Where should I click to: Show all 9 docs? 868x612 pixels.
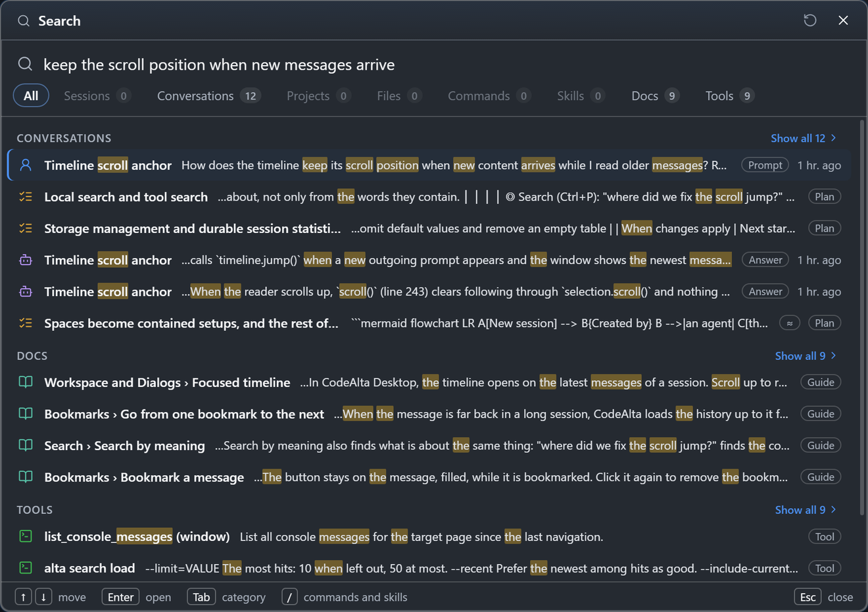806,356
